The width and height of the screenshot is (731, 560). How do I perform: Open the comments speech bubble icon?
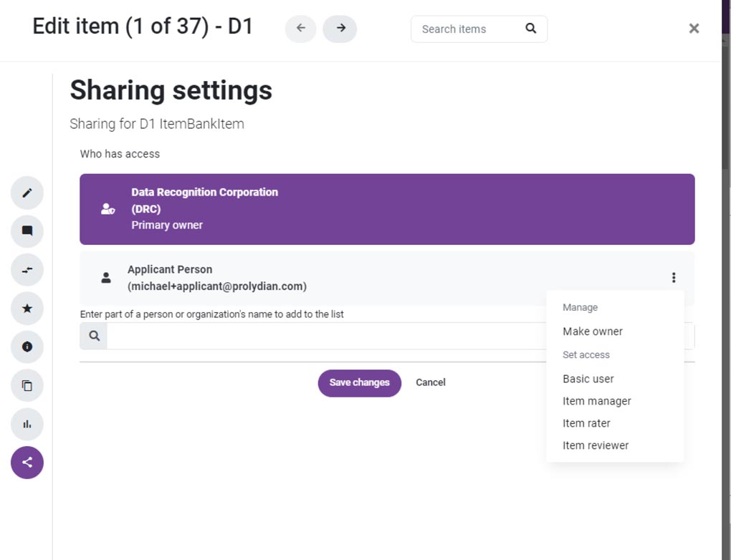point(27,231)
